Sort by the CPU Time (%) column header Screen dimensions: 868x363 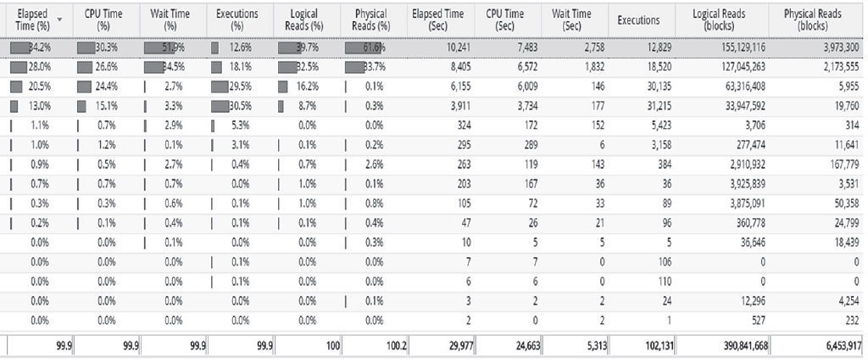[102, 21]
